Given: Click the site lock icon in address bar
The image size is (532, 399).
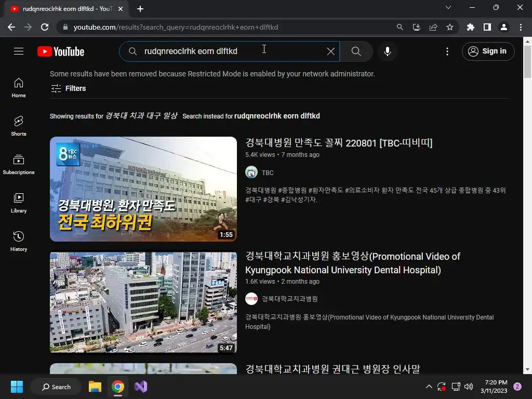Looking at the screenshot, I should click(65, 27).
